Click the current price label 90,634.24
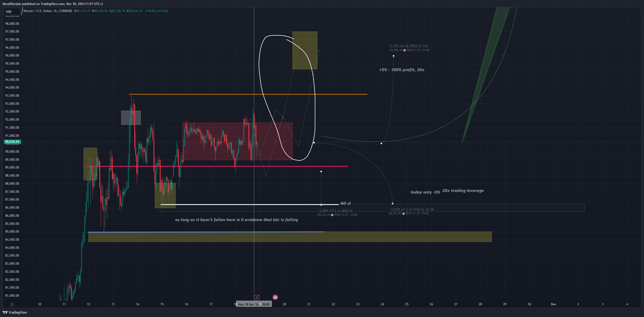This screenshot has width=644, height=317. pyautogui.click(x=12, y=142)
